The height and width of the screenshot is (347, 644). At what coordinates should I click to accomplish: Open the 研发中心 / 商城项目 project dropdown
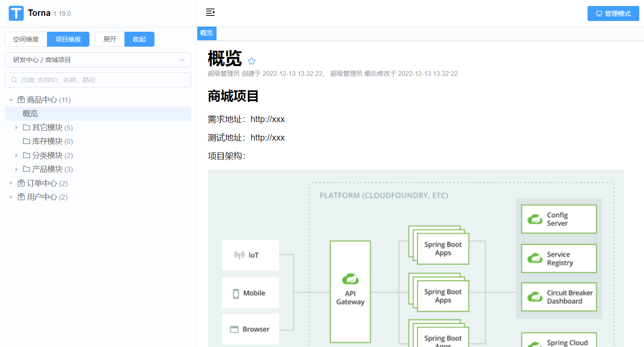(98, 60)
